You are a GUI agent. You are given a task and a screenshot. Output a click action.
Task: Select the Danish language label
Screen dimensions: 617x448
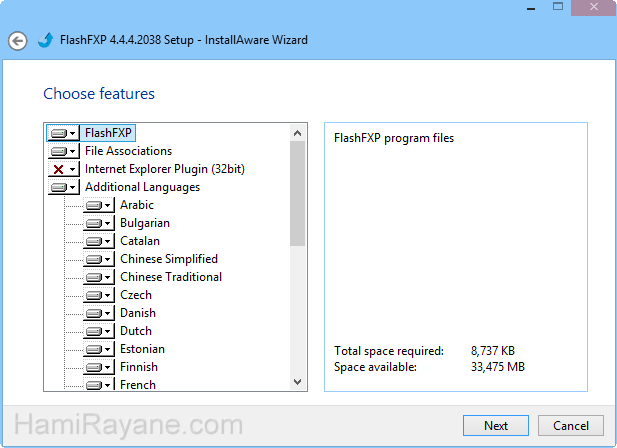tap(138, 313)
